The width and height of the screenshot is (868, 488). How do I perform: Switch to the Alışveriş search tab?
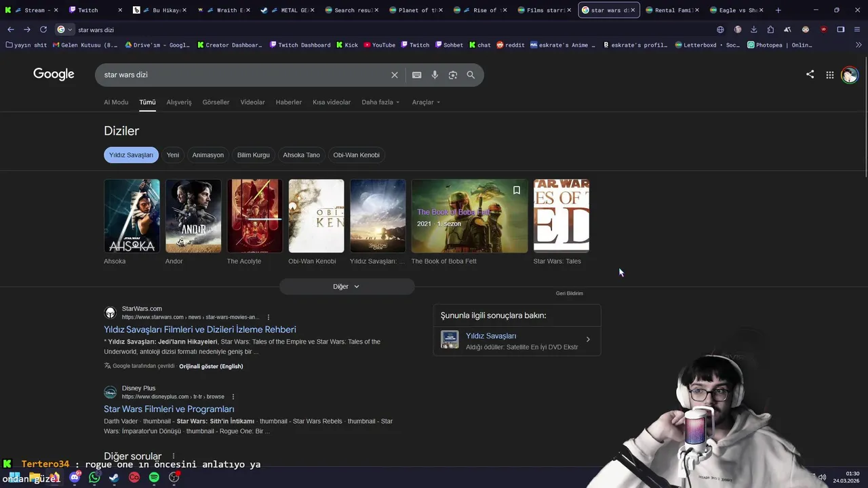(179, 102)
